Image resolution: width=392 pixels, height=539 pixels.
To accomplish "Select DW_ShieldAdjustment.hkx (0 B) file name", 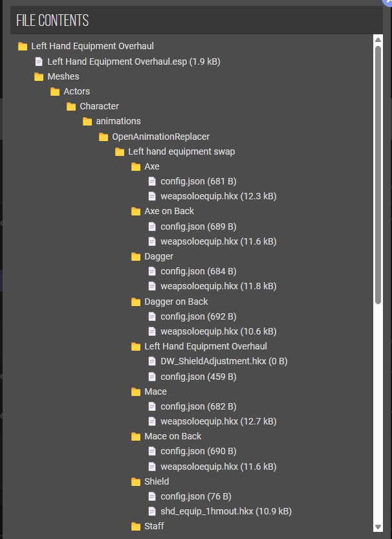I will [x=224, y=361].
